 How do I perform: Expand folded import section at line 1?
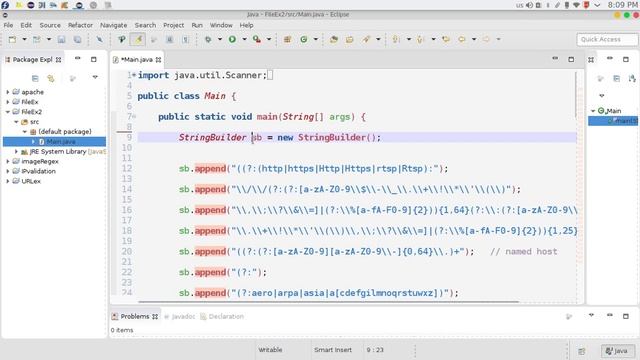click(134, 75)
